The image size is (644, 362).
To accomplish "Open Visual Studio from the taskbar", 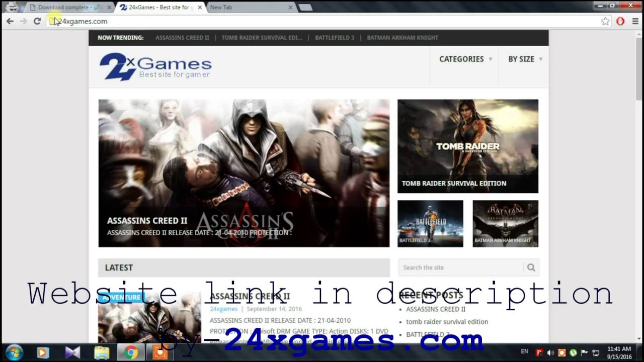I will click(72, 353).
